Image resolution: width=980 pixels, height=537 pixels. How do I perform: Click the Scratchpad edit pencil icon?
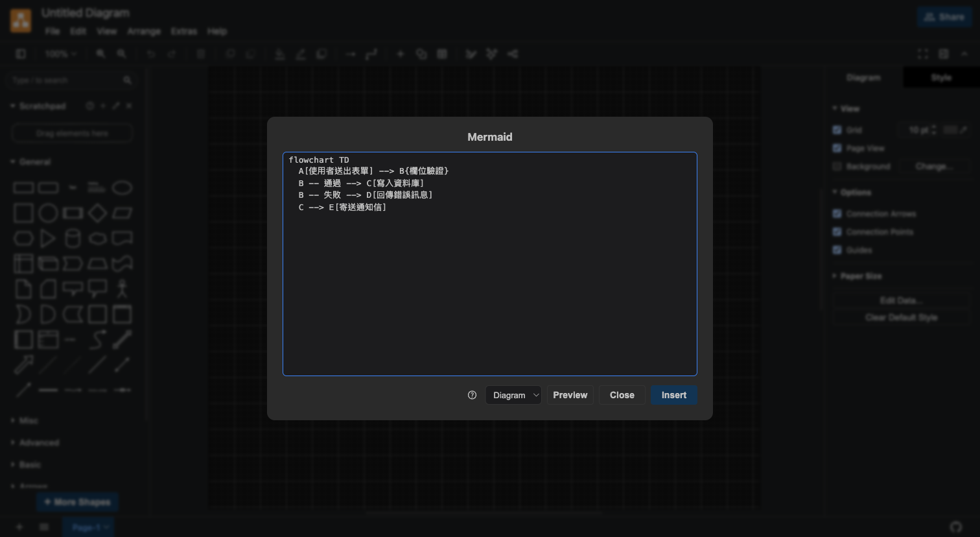[116, 106]
